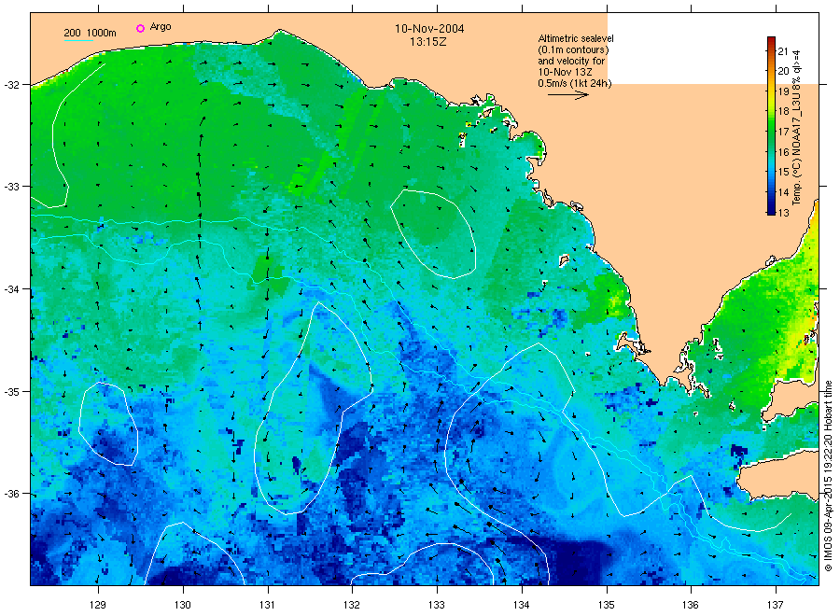Click the '134' longitude axis label
Viewport: 840px width, 616px height.
(521, 605)
